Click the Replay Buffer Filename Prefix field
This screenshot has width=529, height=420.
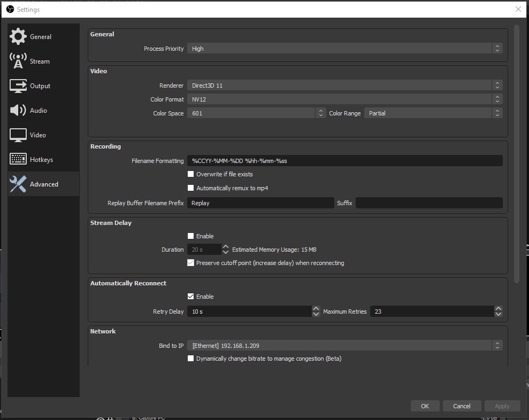(x=260, y=203)
